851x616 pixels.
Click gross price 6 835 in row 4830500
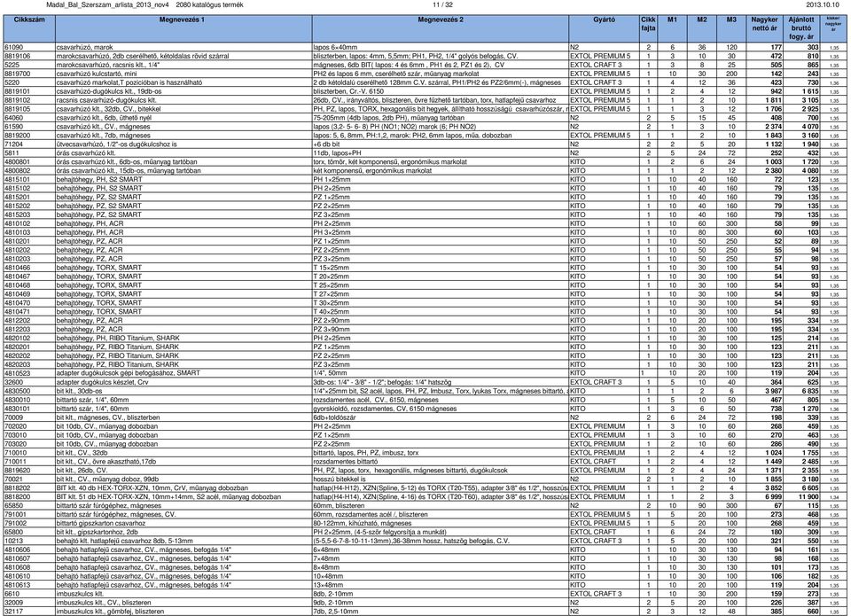[x=809, y=391]
